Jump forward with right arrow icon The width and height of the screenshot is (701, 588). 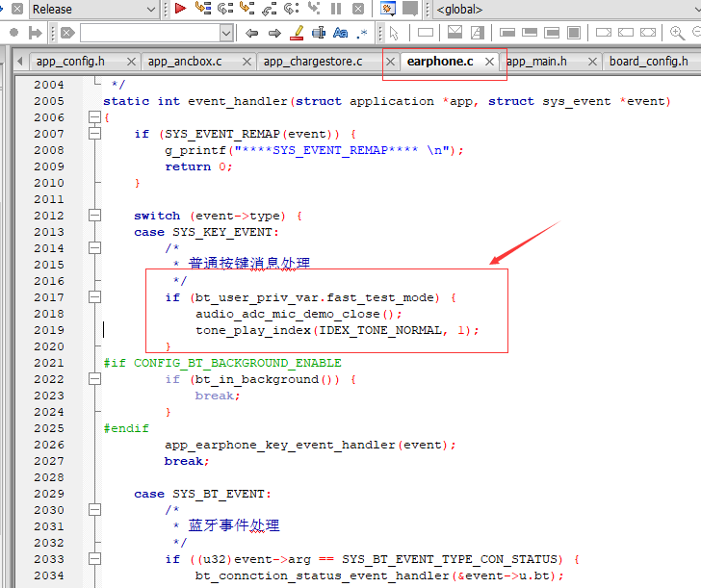(274, 33)
